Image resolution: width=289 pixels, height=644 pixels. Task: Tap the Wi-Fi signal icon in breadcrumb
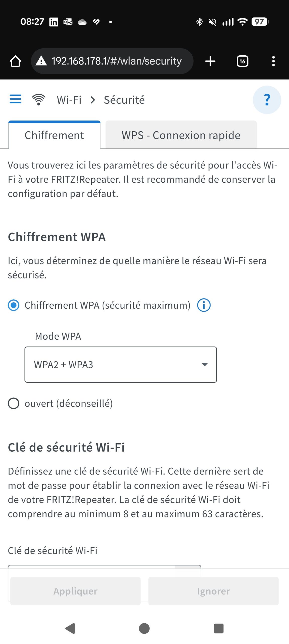click(x=39, y=100)
